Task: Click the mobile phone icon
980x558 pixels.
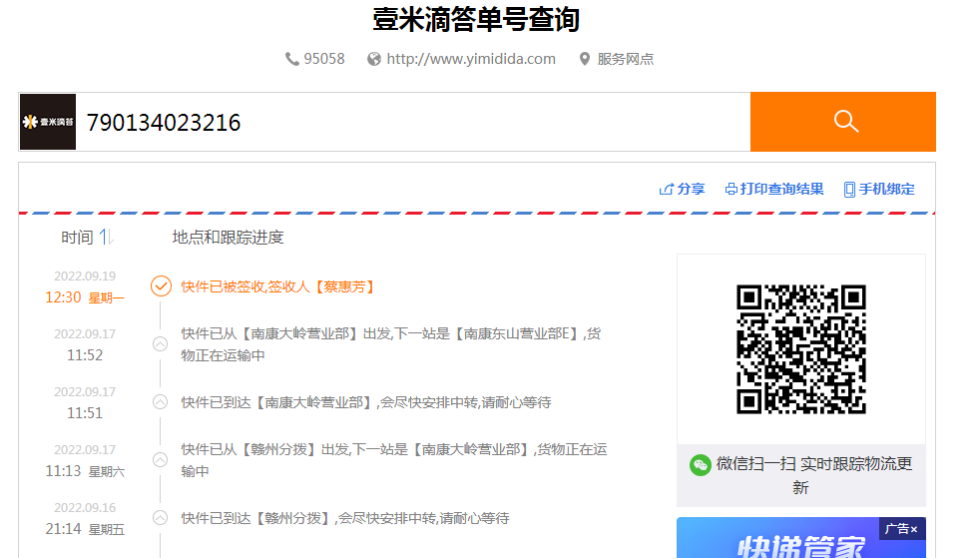Action: point(849,190)
